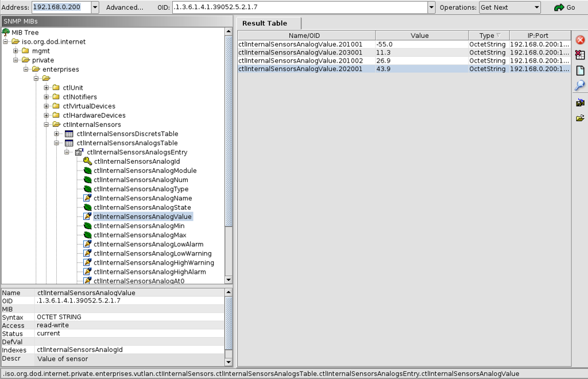
Task: Expand the ctlHardwareDevices node
Action: (46, 115)
